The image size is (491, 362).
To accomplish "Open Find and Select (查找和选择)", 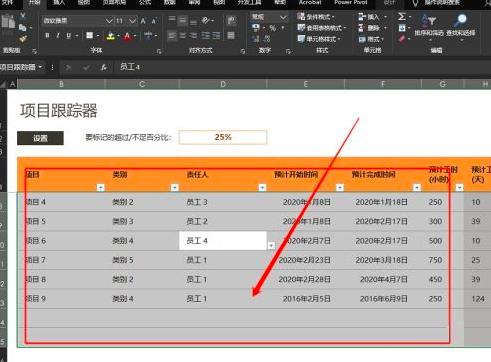I will point(461,27).
